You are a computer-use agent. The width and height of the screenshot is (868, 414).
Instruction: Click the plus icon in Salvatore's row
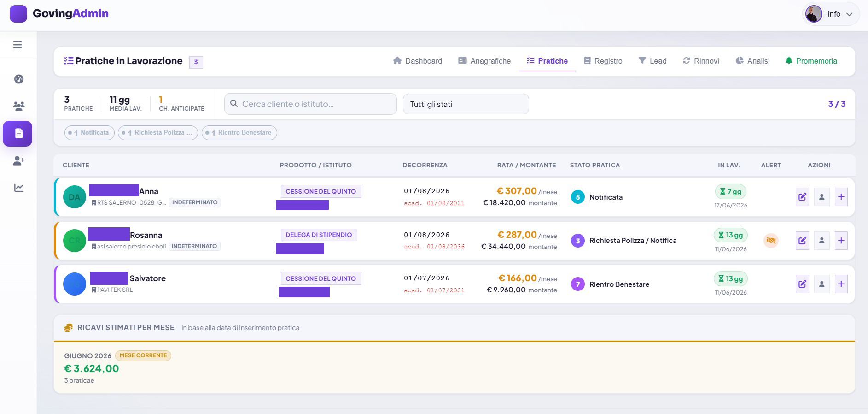click(x=841, y=284)
